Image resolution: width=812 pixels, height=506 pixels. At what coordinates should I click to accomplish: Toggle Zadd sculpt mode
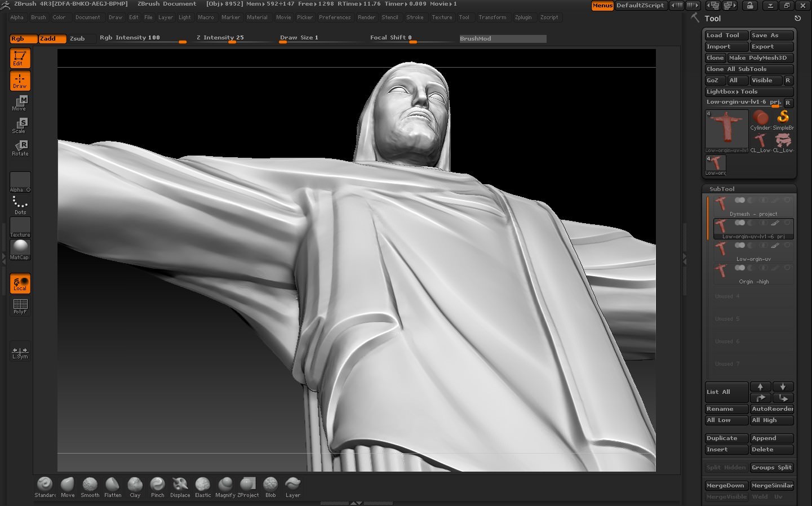52,39
